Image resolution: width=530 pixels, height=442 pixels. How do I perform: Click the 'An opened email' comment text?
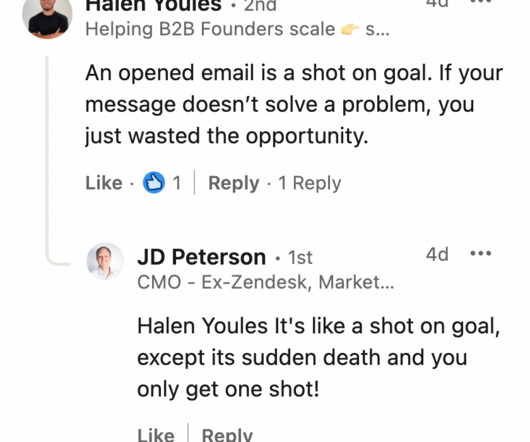click(x=294, y=104)
